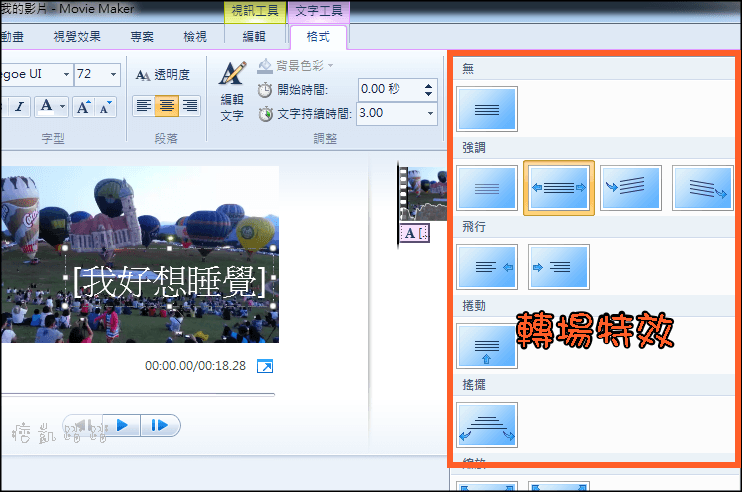Open text duration 3.00 dropdown
This screenshot has width=742, height=492.
click(x=430, y=114)
